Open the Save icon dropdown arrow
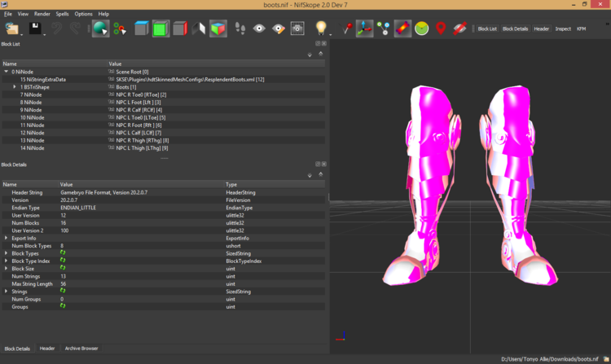 click(x=45, y=35)
